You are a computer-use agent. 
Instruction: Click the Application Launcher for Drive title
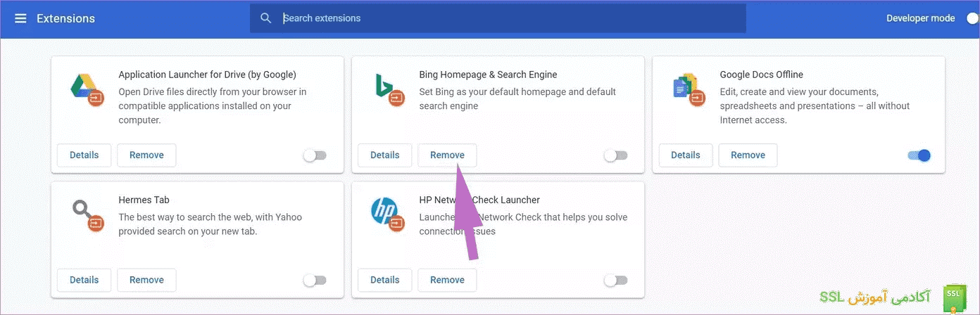[207, 75]
